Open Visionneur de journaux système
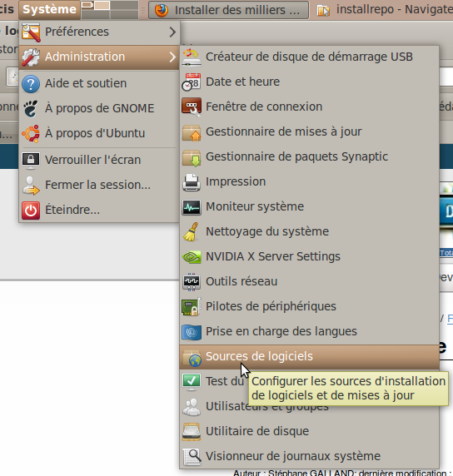Image resolution: width=453 pixels, height=476 pixels. 309,456
